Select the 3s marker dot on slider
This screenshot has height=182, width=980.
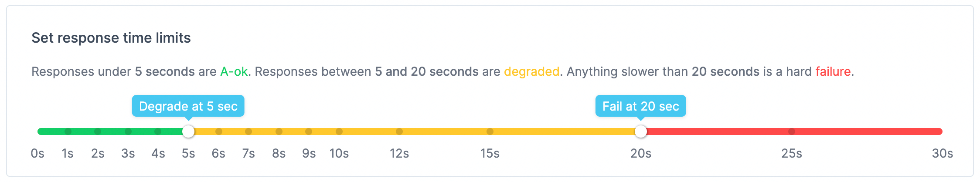pos(128,131)
